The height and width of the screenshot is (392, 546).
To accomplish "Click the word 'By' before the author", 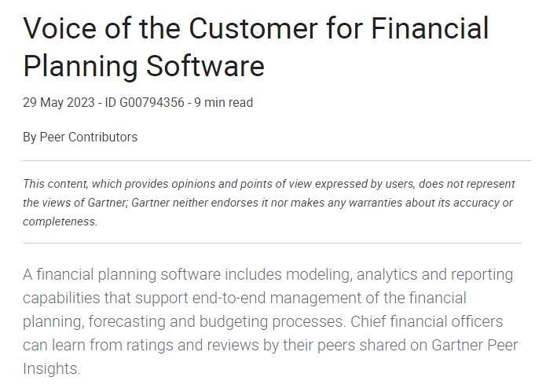I will (30, 137).
